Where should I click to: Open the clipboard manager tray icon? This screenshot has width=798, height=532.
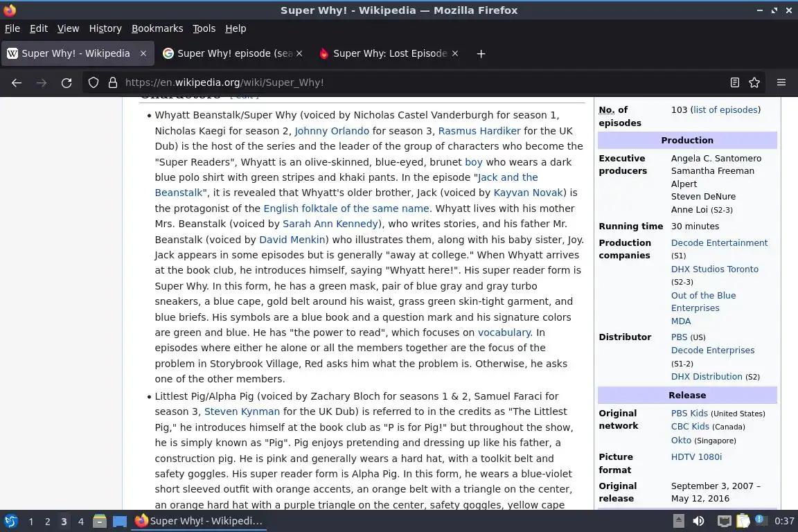743,521
